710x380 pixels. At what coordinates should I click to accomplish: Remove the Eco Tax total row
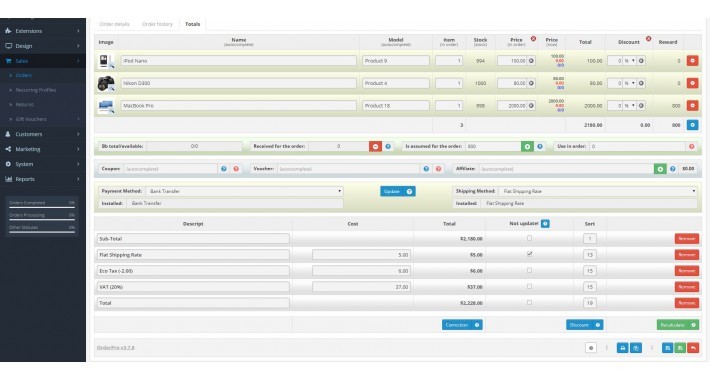pyautogui.click(x=686, y=271)
